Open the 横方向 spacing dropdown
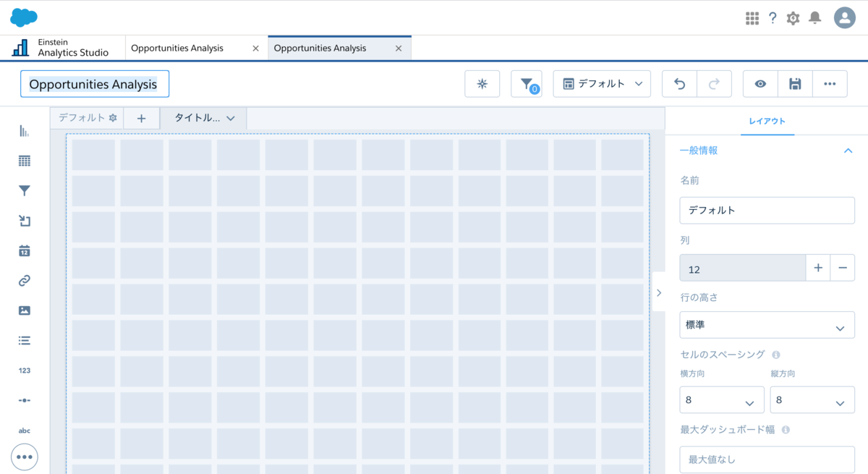This screenshot has width=868, height=474. point(722,399)
